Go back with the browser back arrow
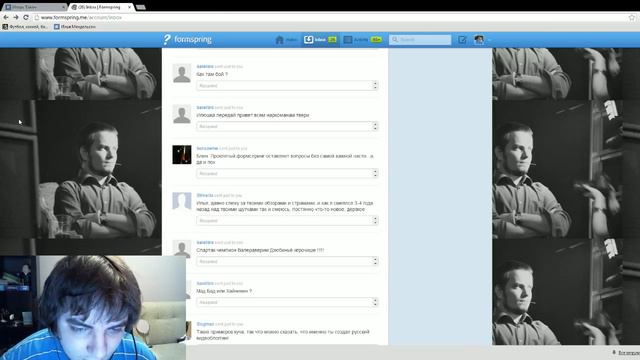 point(6,17)
